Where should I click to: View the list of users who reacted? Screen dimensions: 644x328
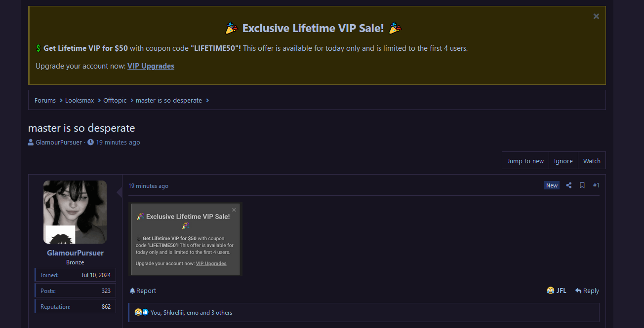tap(191, 313)
